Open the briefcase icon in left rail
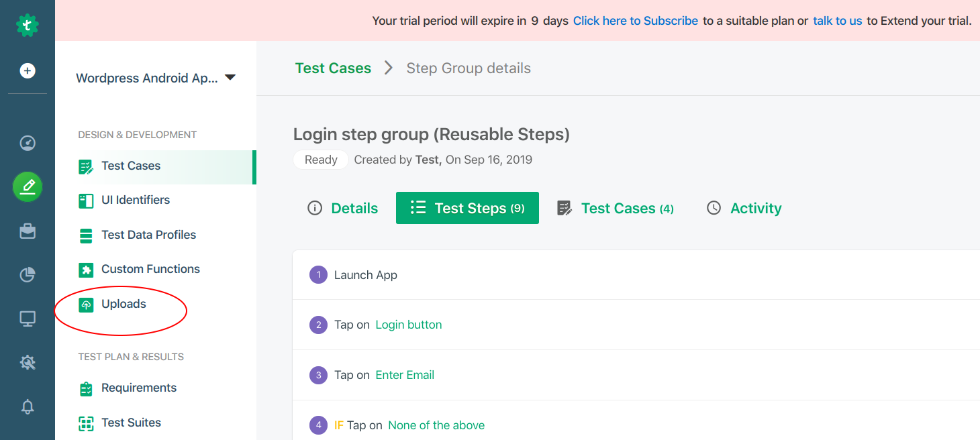Screen dimensions: 980x440 coord(28,231)
